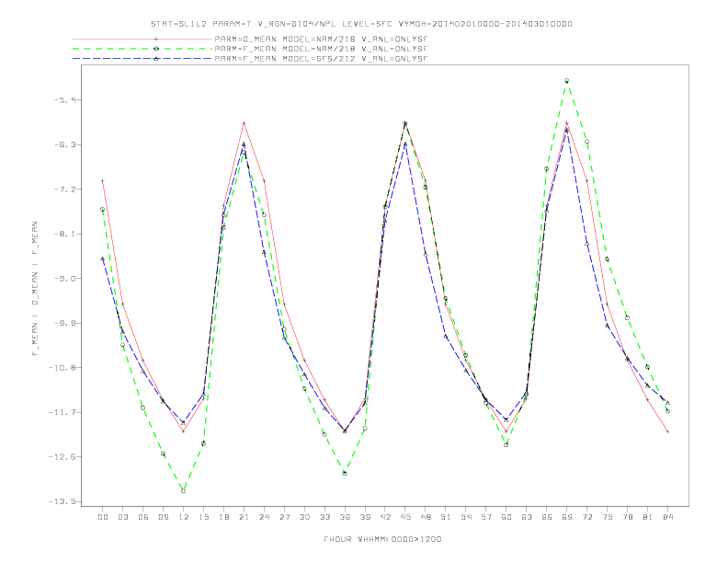This screenshot has width=728, height=563.
Task: Click x-axis tick label 09
Action: pyautogui.click(x=163, y=517)
